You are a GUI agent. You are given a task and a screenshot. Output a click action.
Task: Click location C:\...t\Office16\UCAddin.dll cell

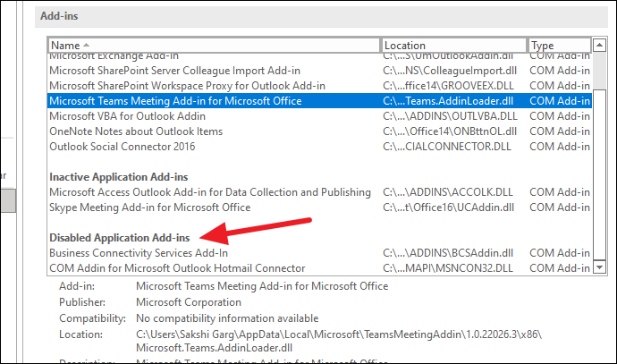pos(448,207)
